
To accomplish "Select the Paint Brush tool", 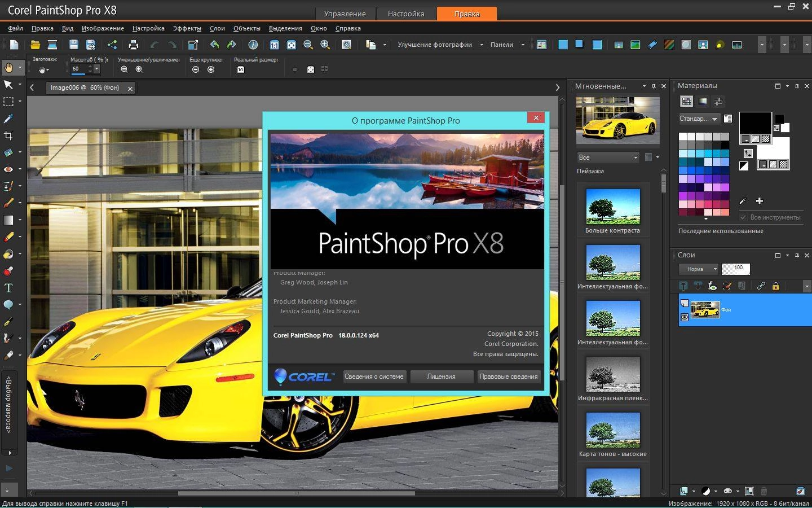I will pos(8,203).
